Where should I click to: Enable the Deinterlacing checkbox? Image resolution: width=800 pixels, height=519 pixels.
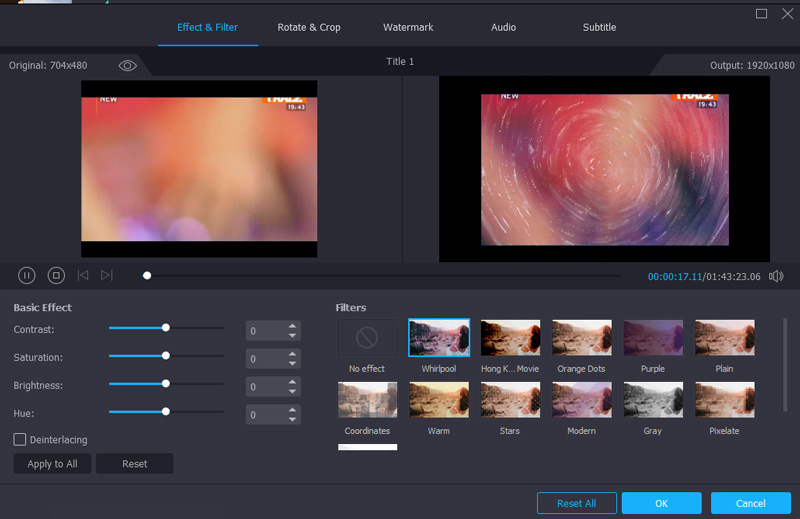coord(20,439)
